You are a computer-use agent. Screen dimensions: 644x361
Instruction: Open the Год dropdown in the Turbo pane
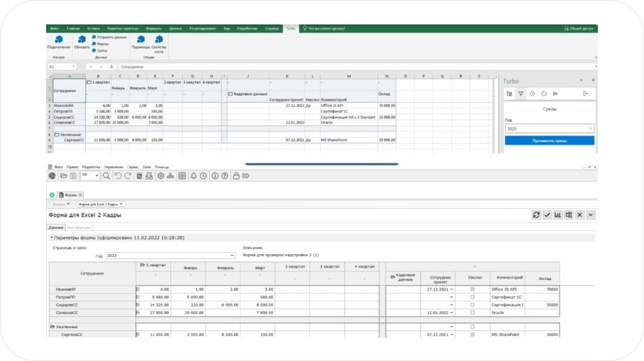pos(549,128)
